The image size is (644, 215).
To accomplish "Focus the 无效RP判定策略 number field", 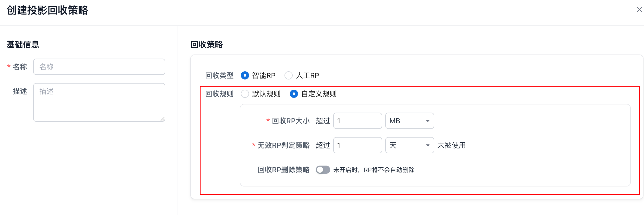I will click(x=357, y=145).
